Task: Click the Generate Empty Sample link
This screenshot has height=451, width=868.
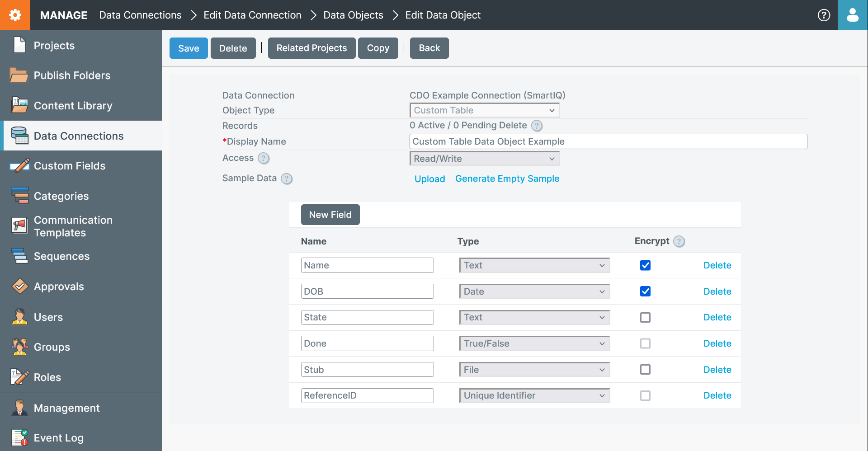Action: click(x=507, y=179)
